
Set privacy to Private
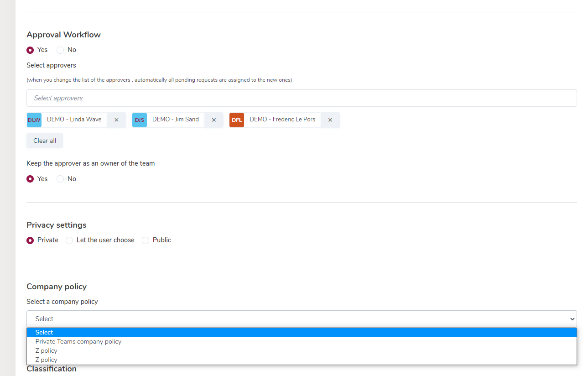pyautogui.click(x=30, y=240)
